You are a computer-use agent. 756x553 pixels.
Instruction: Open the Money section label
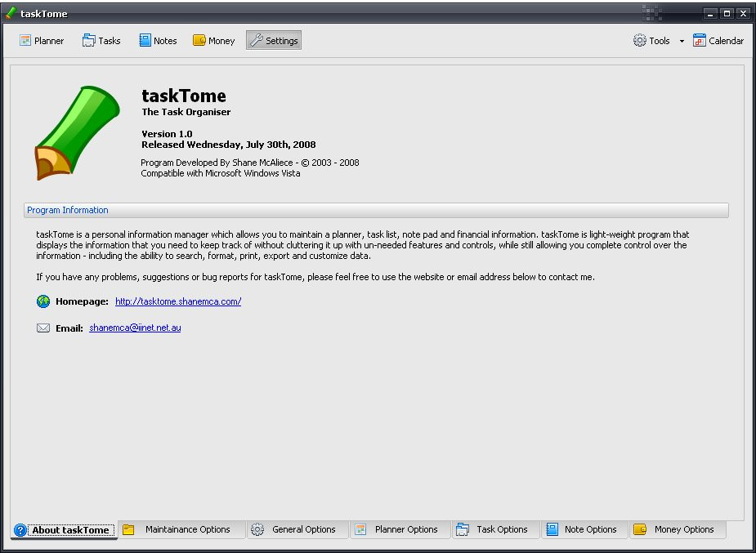tap(221, 41)
